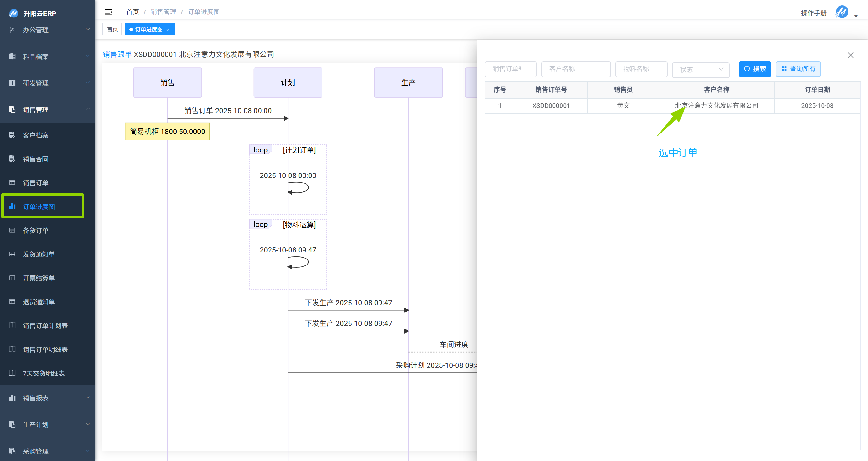Close the 订单进度图 tab
This screenshot has height=461, width=868.
(168, 30)
